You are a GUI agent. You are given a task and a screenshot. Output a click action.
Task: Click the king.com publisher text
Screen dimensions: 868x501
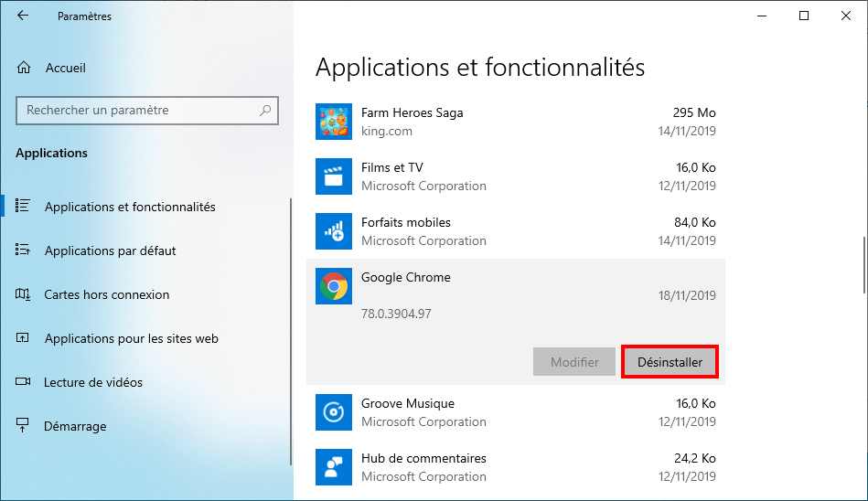[386, 132]
